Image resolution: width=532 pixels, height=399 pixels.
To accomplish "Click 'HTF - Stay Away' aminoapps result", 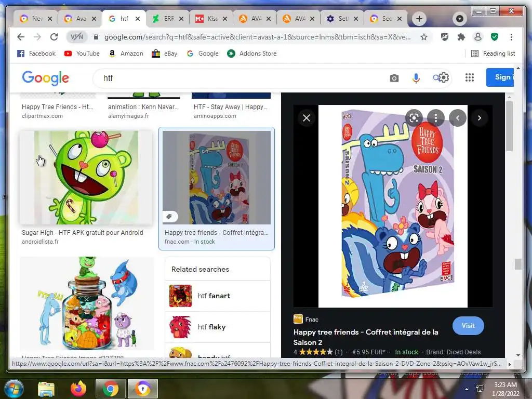I will [230, 107].
